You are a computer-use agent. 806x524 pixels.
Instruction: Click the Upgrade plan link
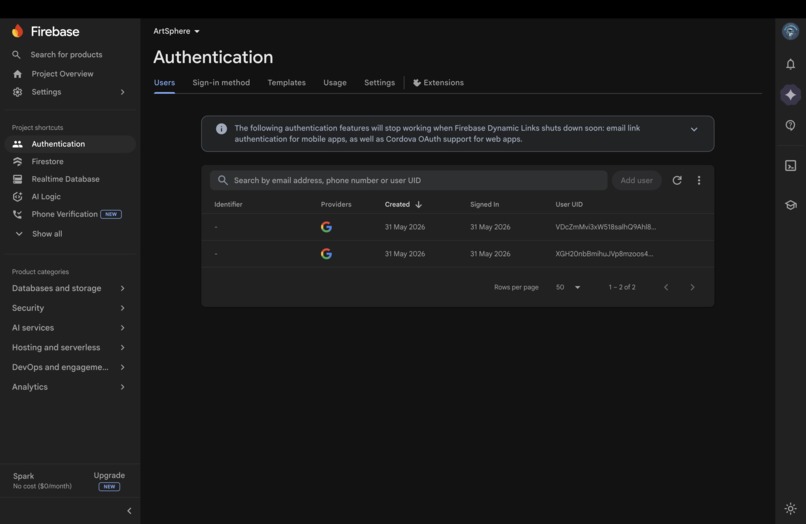(109, 476)
